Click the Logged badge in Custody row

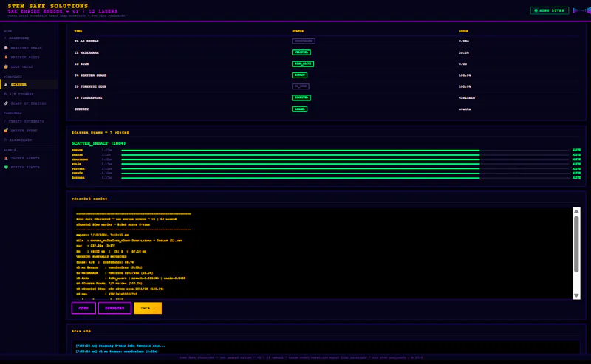[x=300, y=109]
